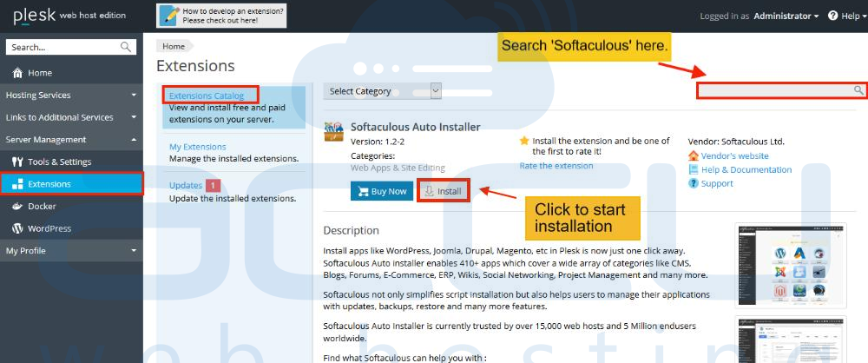The image size is (868, 363).
Task: Click the Vendor: Softaculous Ltd. text
Action: 736,142
